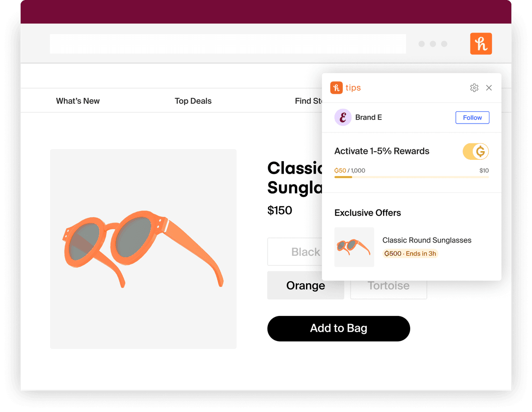This screenshot has height=412, width=532.
Task: Click the Honey logo beside tips
Action: (x=336, y=88)
